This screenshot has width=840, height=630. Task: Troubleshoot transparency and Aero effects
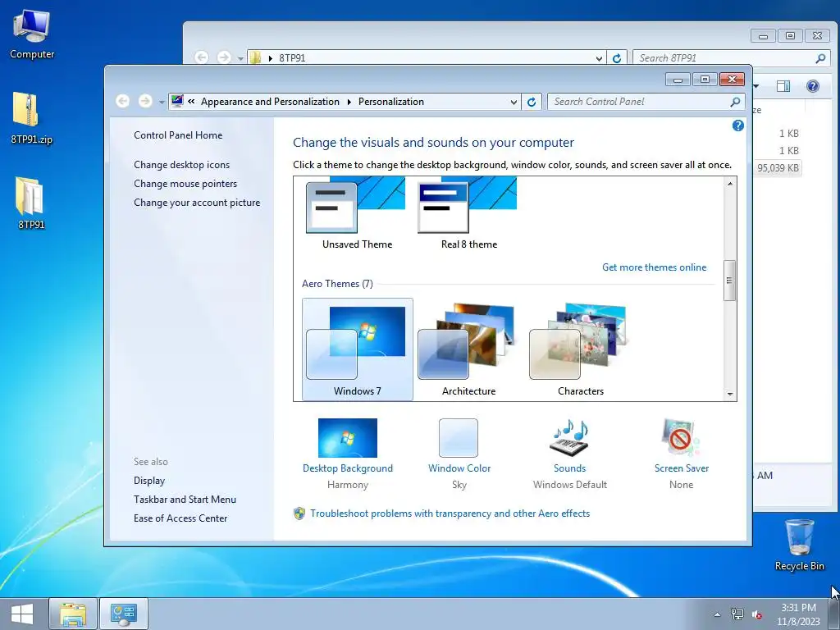[x=450, y=514]
